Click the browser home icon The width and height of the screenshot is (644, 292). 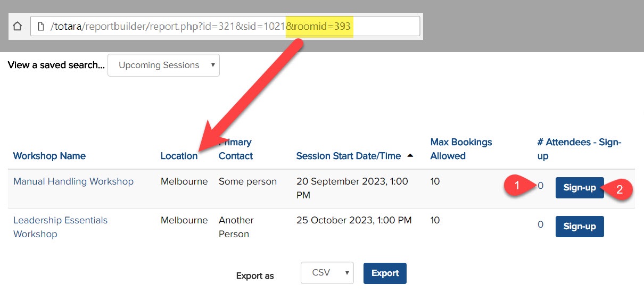coord(17,26)
